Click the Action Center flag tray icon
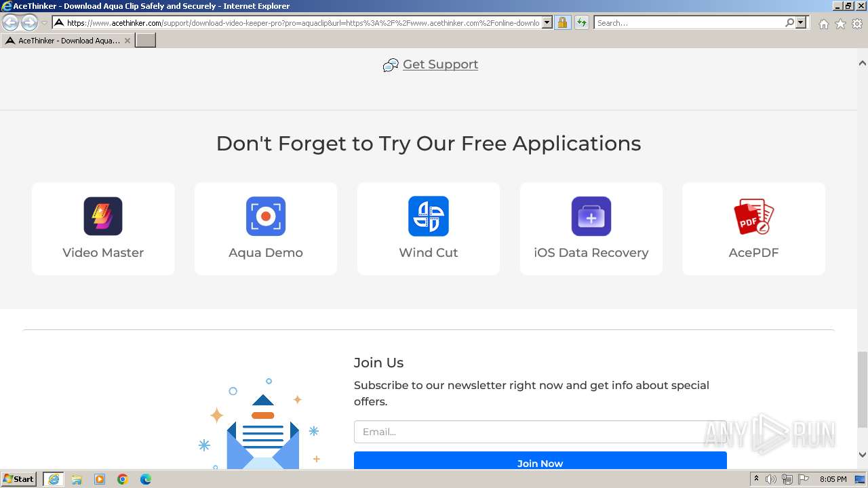This screenshot has height=488, width=868. coord(804,479)
